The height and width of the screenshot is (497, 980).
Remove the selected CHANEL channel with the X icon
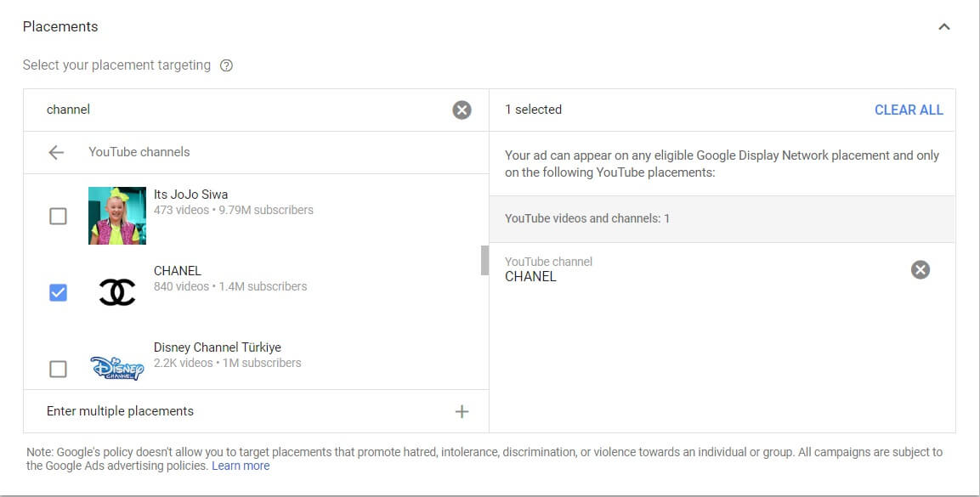(920, 269)
